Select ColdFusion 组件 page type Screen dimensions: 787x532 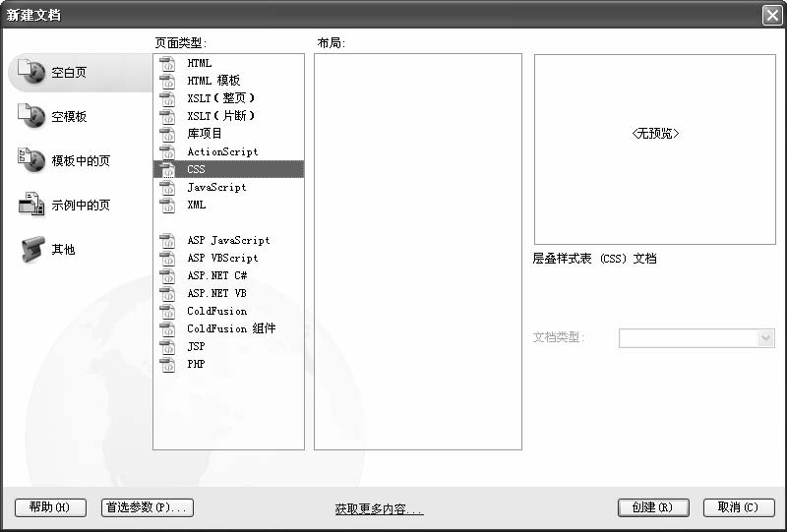click(x=231, y=328)
